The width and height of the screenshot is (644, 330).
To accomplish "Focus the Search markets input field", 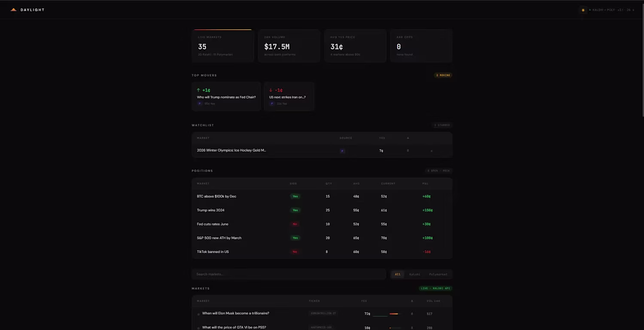I will tap(289, 274).
